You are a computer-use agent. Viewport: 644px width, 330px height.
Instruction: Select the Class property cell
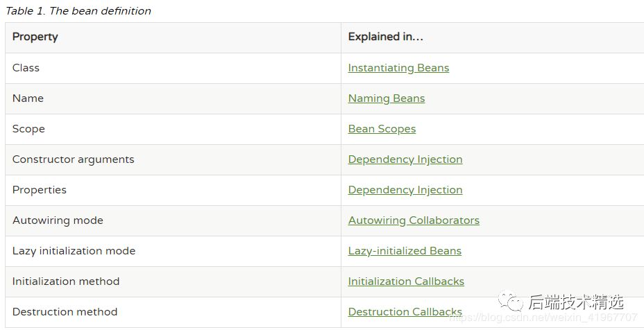[x=26, y=68]
